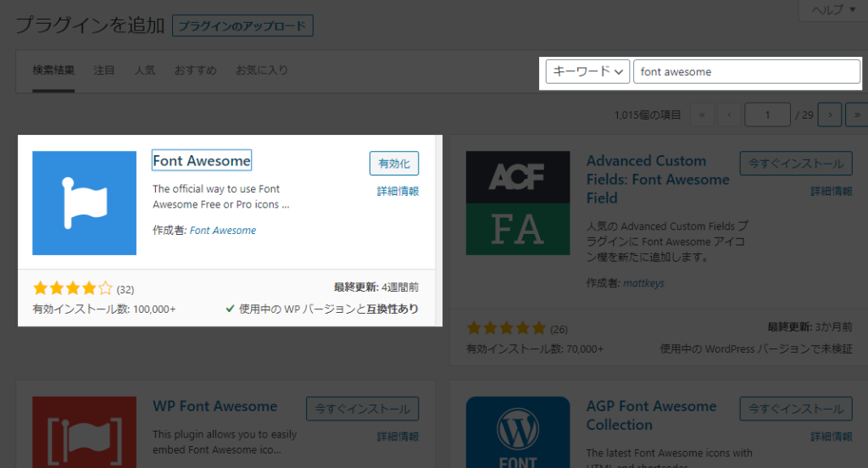This screenshot has width=868, height=468.
Task: Switch to the 注目 tab
Action: (x=104, y=70)
